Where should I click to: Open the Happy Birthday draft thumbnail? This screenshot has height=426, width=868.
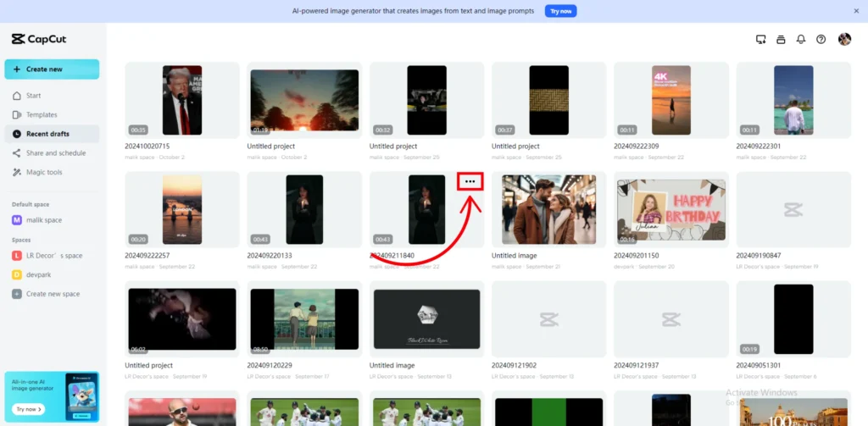click(x=670, y=209)
